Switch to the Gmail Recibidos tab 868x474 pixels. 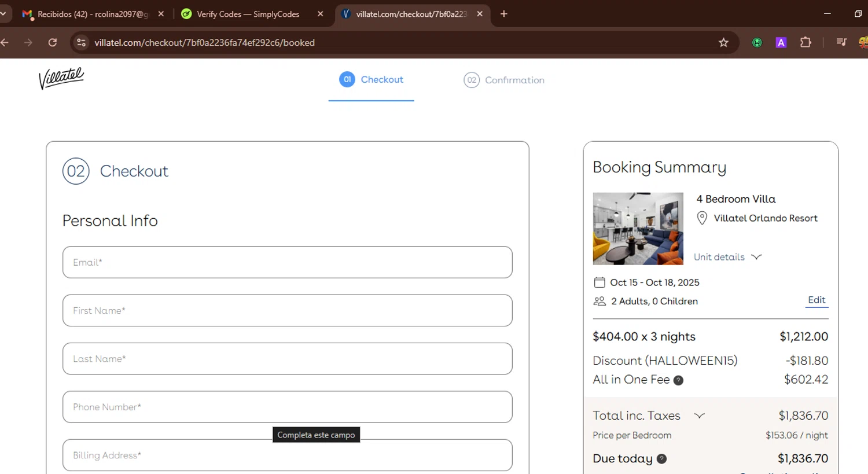click(x=93, y=14)
